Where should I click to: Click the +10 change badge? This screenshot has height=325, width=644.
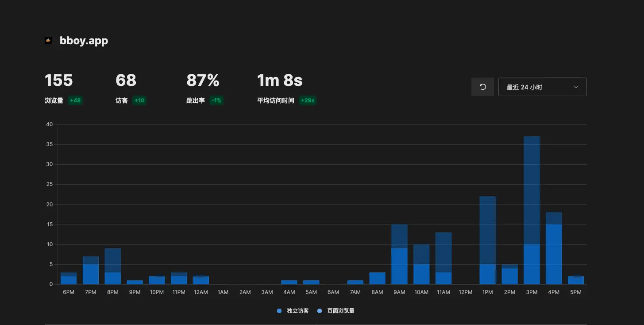(x=139, y=101)
